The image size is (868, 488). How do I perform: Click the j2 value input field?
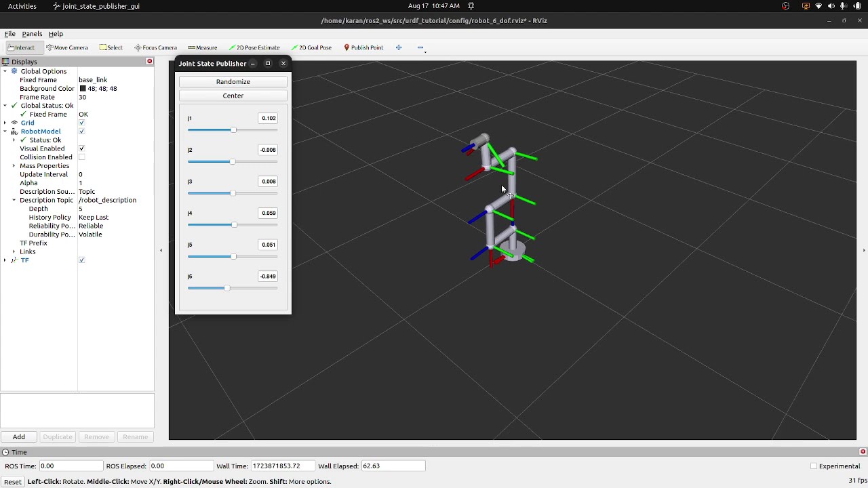coord(268,150)
